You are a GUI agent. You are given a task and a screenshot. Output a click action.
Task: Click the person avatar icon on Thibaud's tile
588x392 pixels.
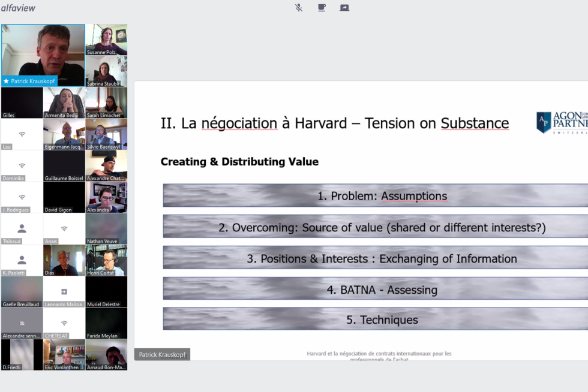pyautogui.click(x=22, y=228)
